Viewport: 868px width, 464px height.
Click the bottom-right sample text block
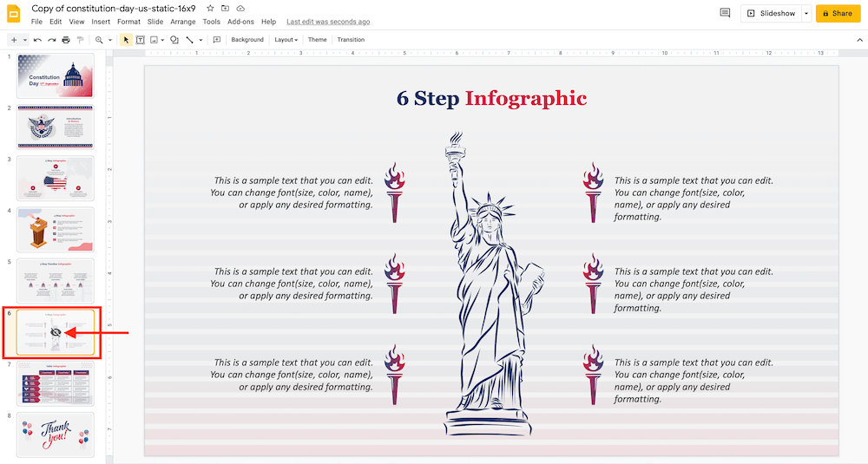click(x=694, y=381)
